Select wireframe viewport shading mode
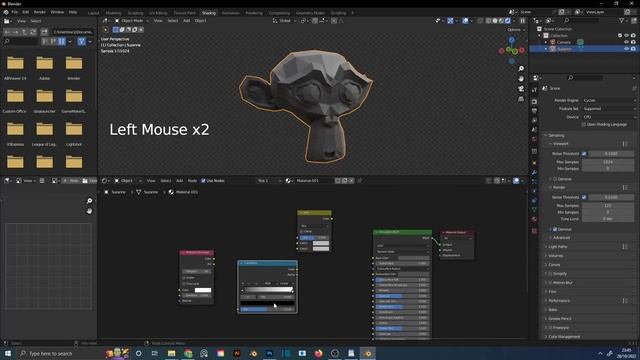Screen dimensions: 640x360 (x=488, y=20)
